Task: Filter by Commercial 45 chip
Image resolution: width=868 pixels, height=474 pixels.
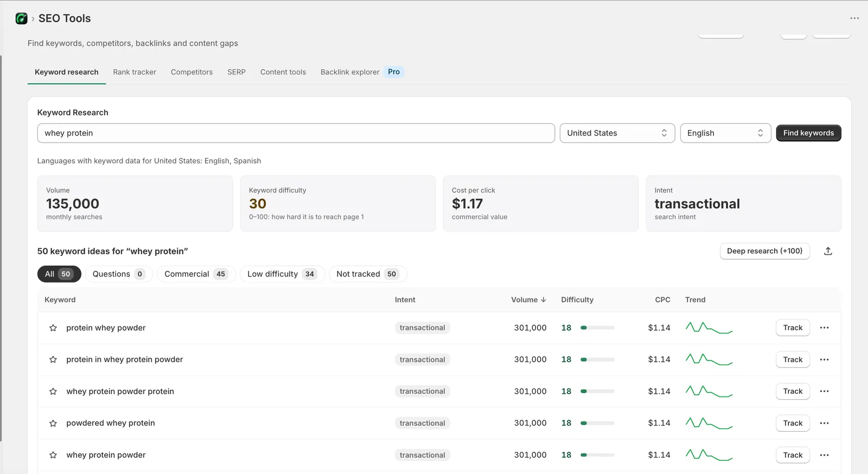Action: tap(196, 274)
